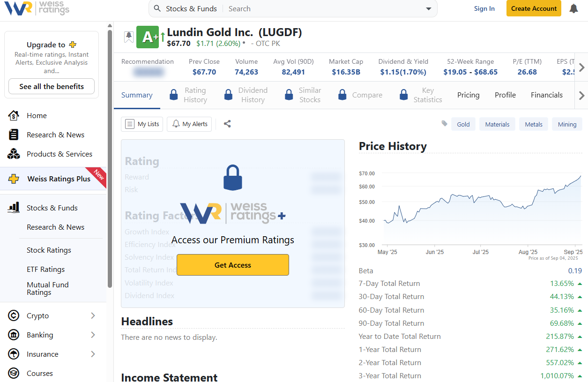Click the Insurance umbrella icon
588x382 pixels.
14,354
